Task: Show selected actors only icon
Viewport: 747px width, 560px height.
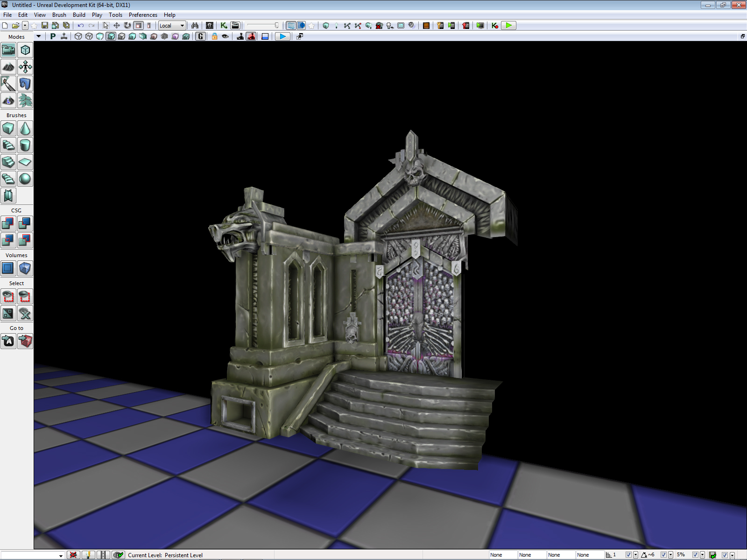Action: [8, 296]
